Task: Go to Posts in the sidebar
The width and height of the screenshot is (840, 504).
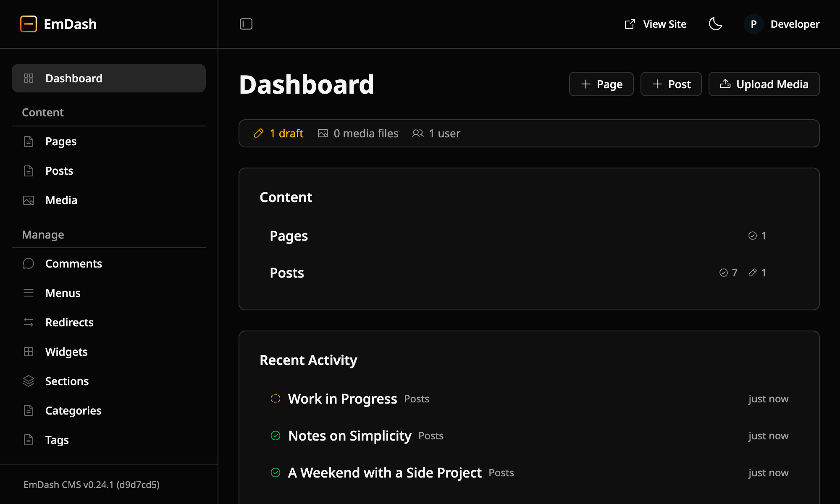Action: (x=109, y=171)
